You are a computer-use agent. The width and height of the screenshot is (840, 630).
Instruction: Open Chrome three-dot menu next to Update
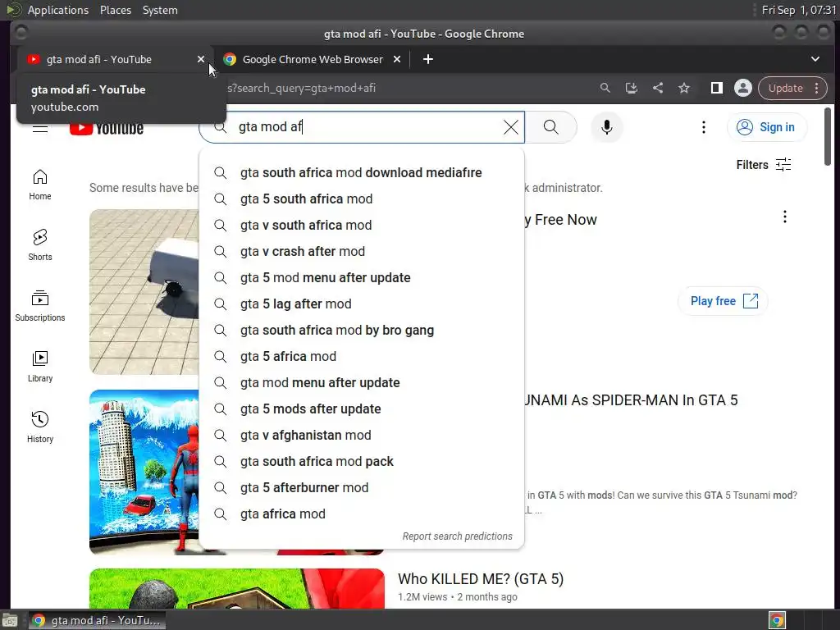coord(817,89)
